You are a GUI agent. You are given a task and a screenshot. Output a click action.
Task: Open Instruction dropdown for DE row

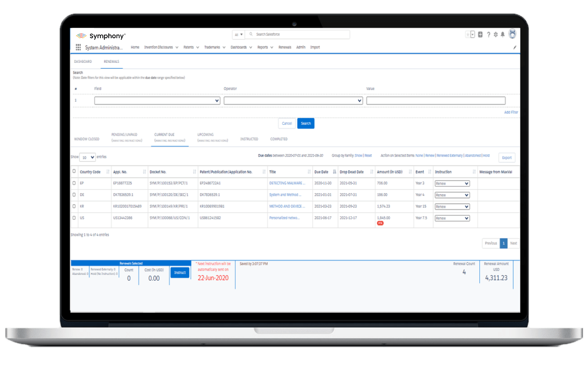tap(452, 195)
